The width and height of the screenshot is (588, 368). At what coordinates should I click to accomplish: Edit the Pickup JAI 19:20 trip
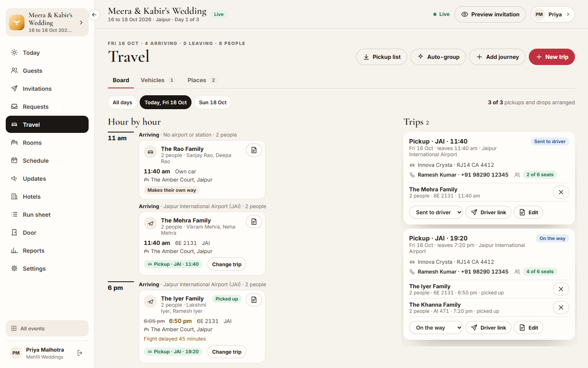(x=528, y=328)
